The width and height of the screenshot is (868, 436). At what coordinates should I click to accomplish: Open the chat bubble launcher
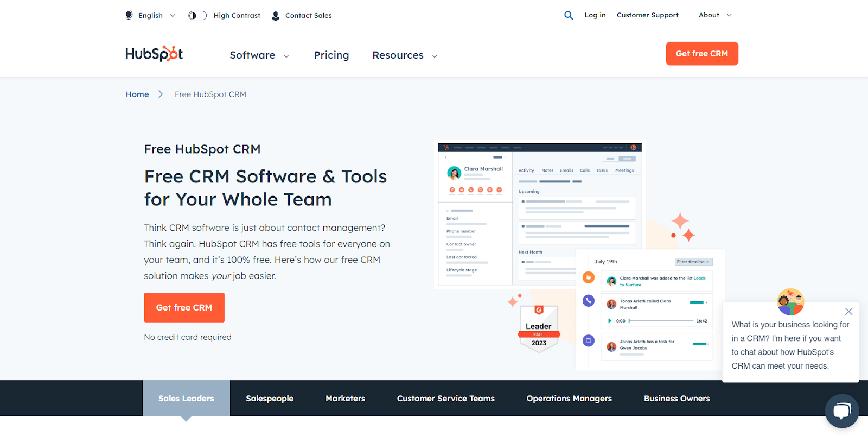click(x=842, y=411)
